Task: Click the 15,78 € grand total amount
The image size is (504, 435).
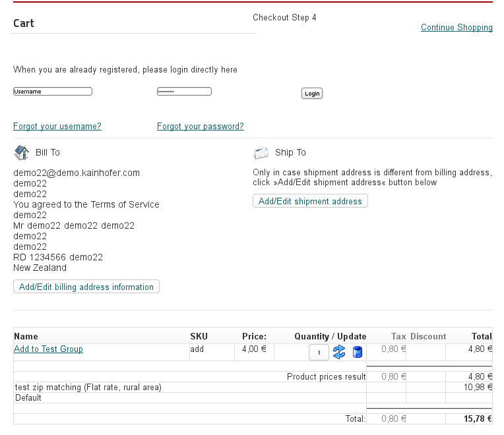Action: pyautogui.click(x=478, y=419)
